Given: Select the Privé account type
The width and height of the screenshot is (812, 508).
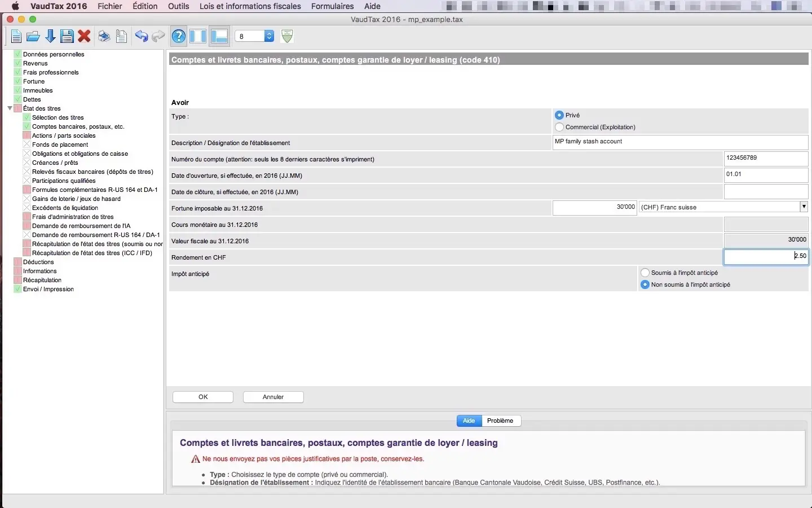Looking at the screenshot, I should [559, 115].
